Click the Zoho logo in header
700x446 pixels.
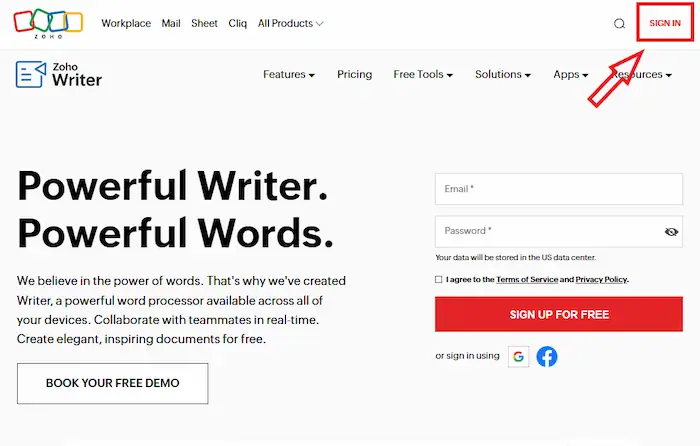click(48, 23)
